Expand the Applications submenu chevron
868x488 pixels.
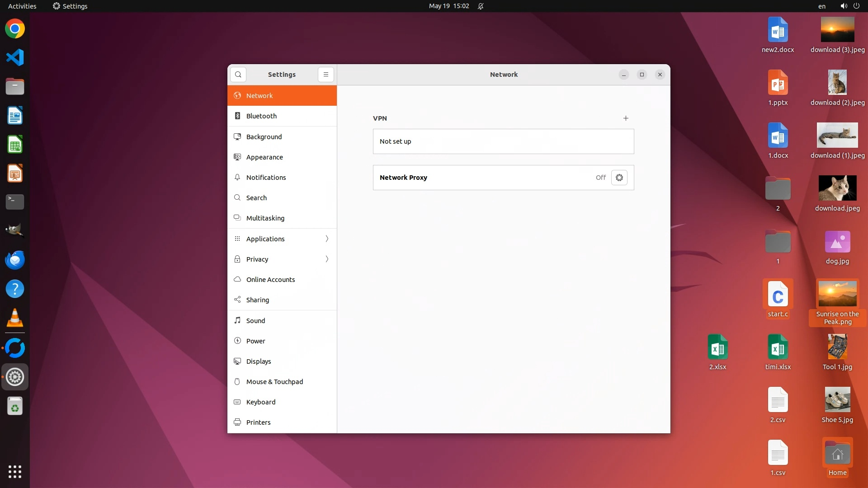pos(327,239)
